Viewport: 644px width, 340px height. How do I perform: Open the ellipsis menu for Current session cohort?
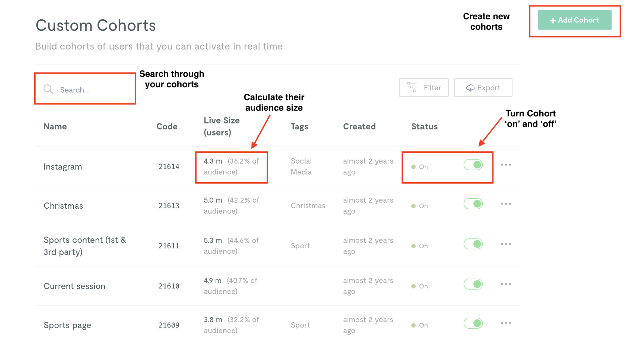tap(506, 284)
